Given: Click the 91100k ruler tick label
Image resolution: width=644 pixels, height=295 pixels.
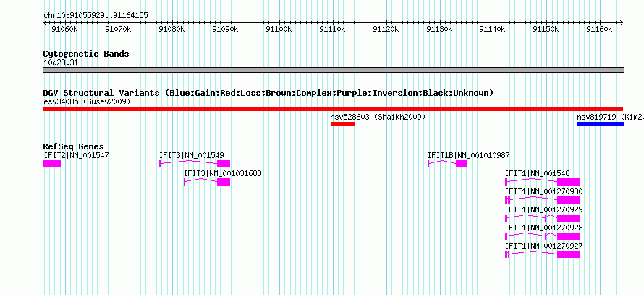Looking at the screenshot, I should [279, 30].
